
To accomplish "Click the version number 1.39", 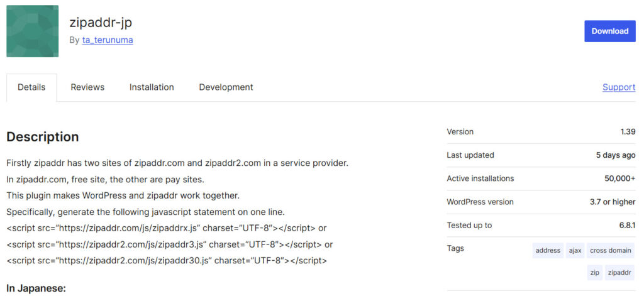I will click(x=628, y=132).
